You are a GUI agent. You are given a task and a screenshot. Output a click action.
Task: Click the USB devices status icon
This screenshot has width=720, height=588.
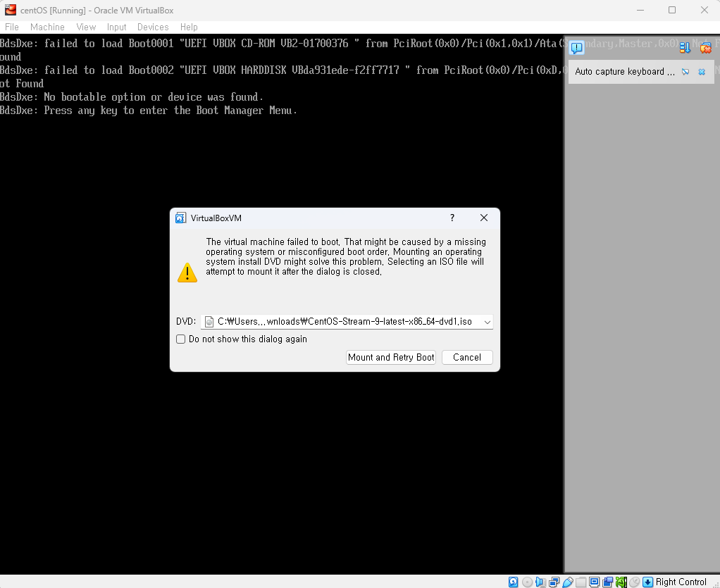pyautogui.click(x=568, y=582)
